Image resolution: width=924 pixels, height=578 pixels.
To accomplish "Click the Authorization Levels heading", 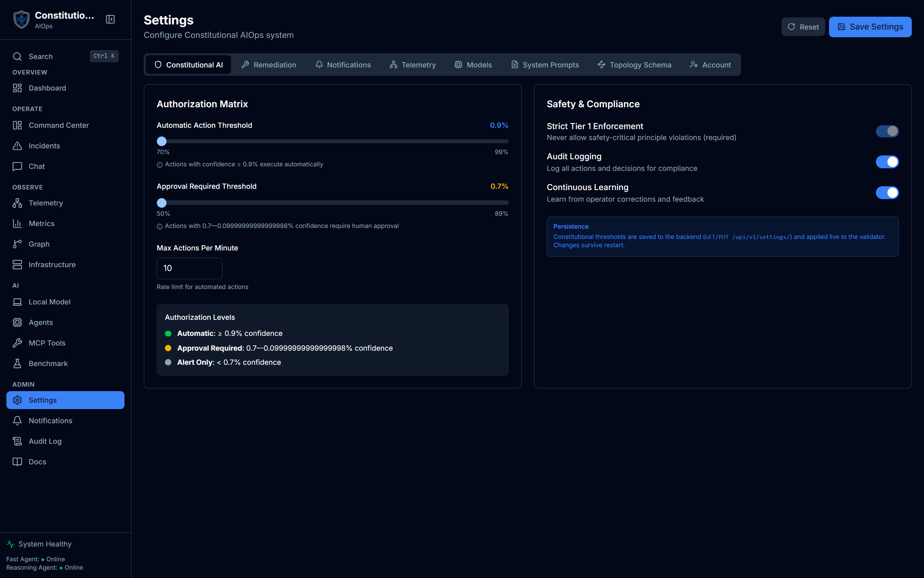I will coord(200,317).
